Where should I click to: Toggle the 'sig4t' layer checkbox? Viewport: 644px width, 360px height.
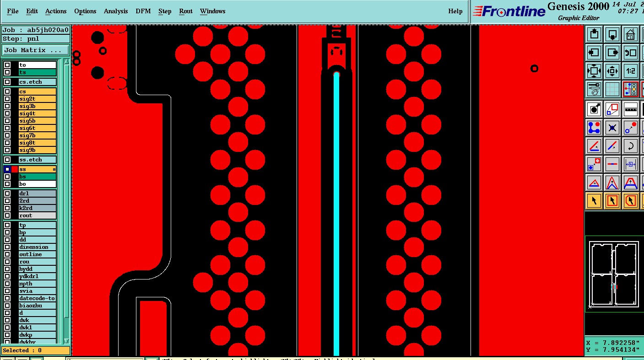tap(7, 113)
